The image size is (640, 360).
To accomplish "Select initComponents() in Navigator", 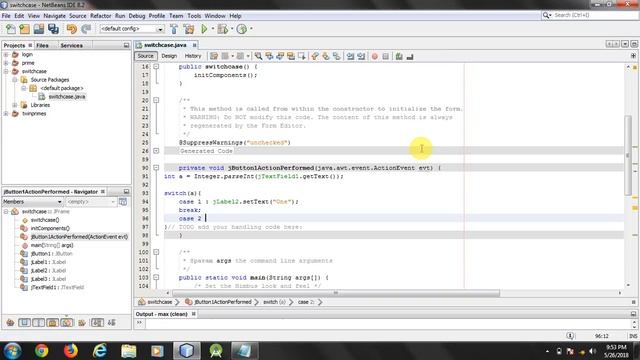I will coord(50,229).
